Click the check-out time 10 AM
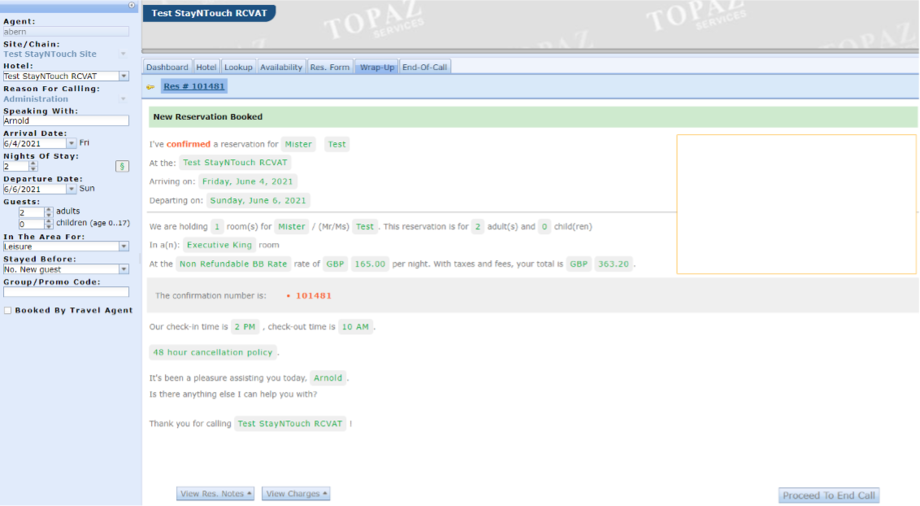The width and height of the screenshot is (920, 506). pos(355,327)
